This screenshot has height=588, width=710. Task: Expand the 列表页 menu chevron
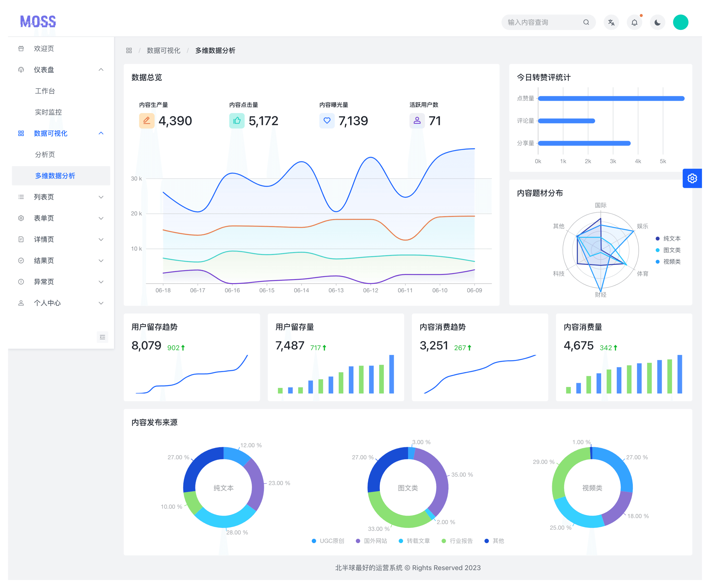tap(101, 197)
